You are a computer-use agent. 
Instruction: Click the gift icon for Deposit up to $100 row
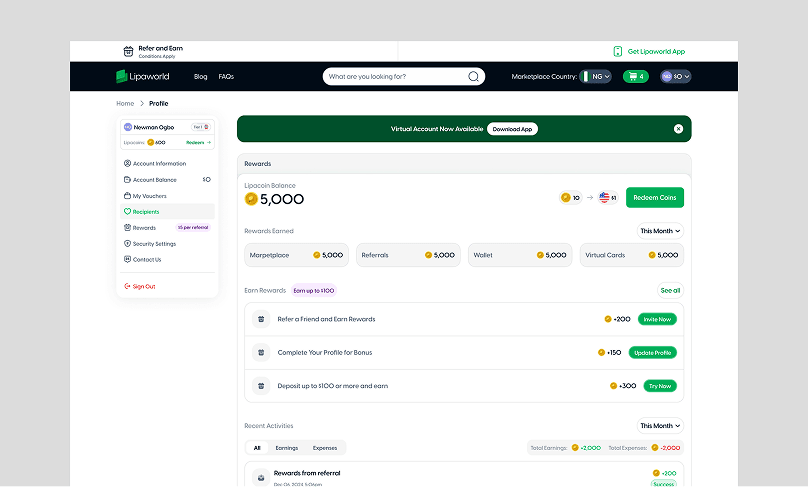click(261, 385)
